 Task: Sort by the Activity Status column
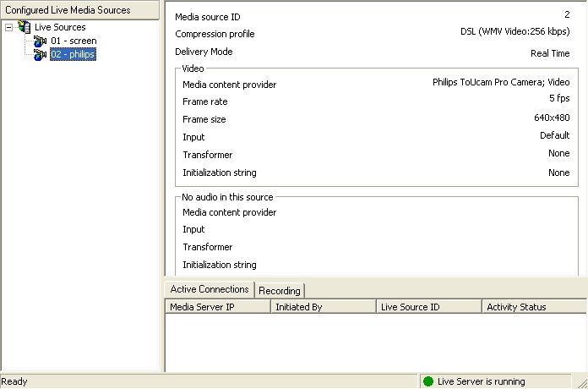[534, 307]
